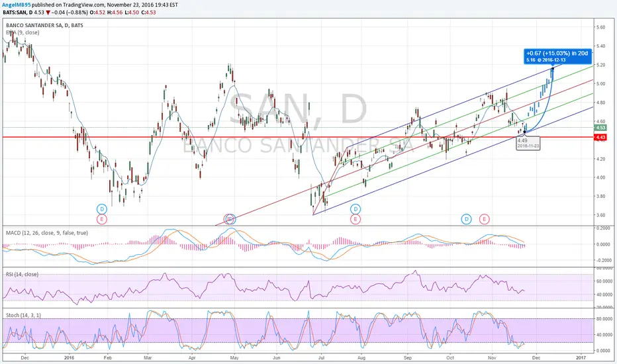Click the 80.0000 Stoch axis label

coord(604,319)
